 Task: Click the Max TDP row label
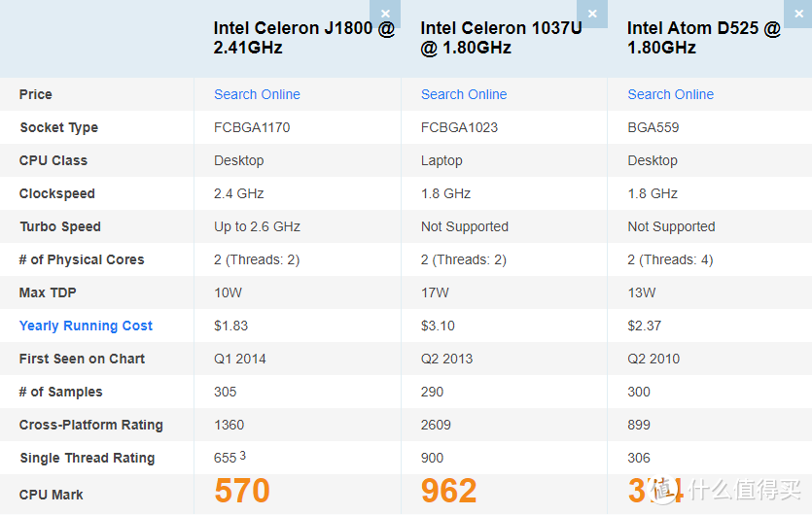50,292
